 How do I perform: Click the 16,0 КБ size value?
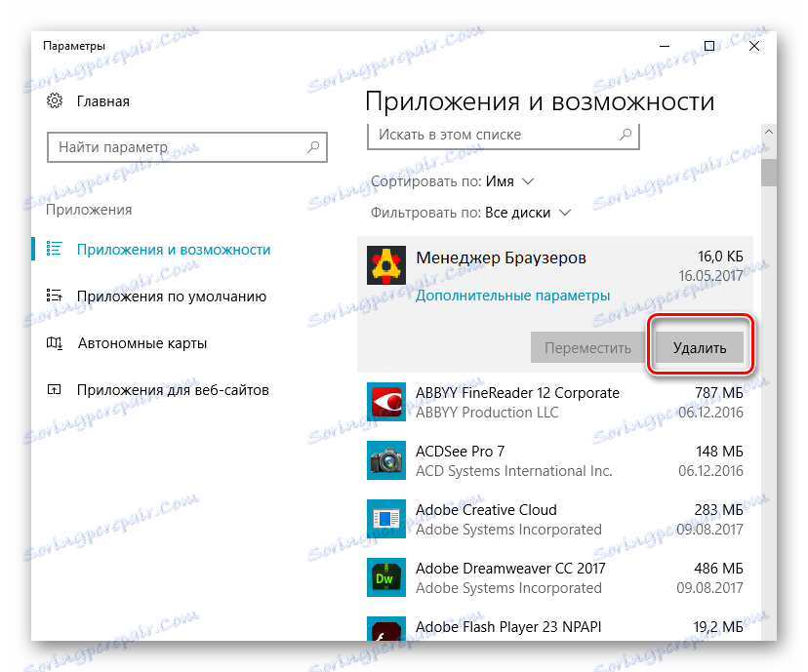pyautogui.click(x=720, y=256)
